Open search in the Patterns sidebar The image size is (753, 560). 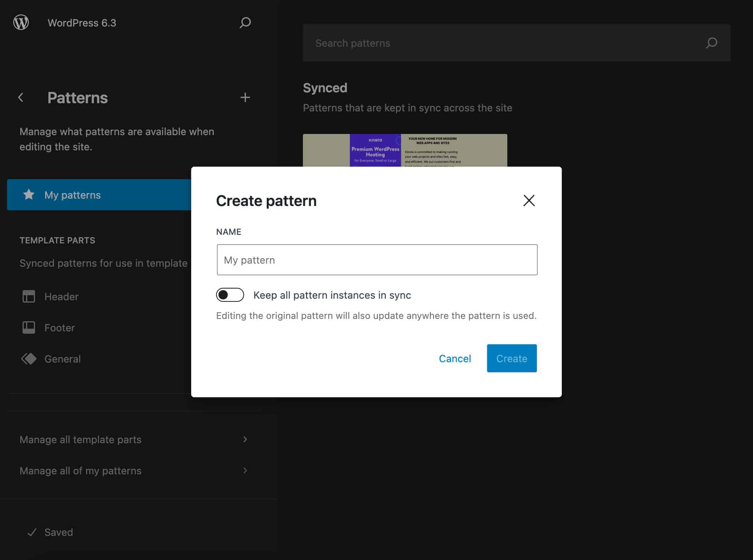[x=245, y=23]
